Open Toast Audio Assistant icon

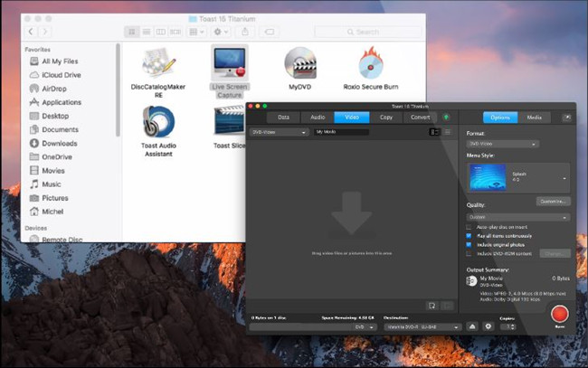click(x=158, y=122)
